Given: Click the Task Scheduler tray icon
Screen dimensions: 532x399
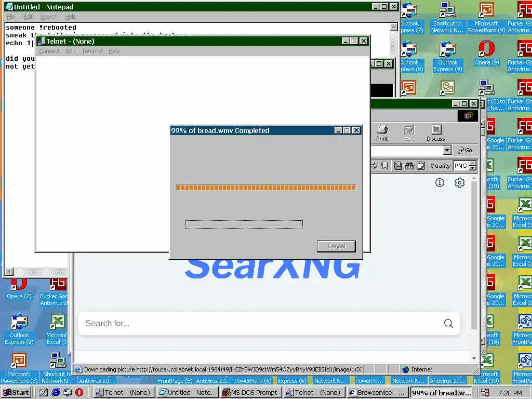Looking at the screenshot, I should point(485,393).
